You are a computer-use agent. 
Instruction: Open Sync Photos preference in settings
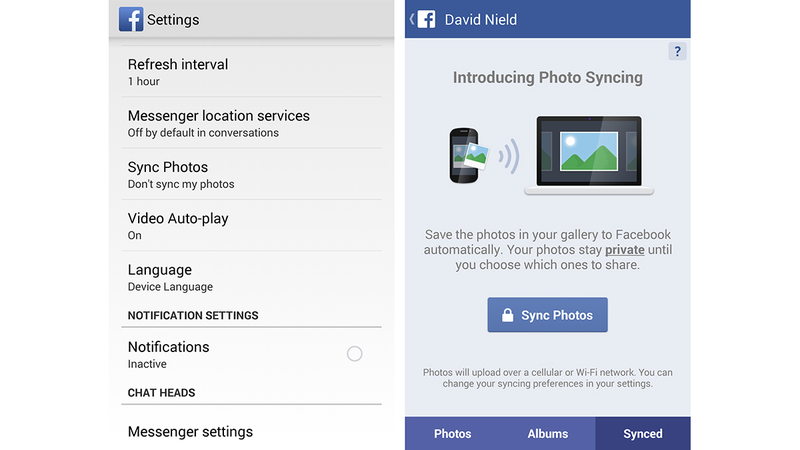(251, 174)
